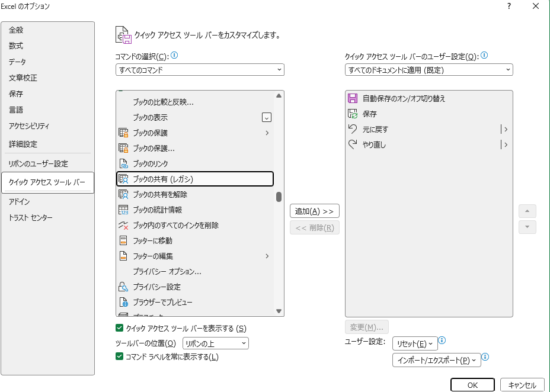The height and width of the screenshot is (392, 550).
Task: Expand the 元に戻す split chevron
Action: pyautogui.click(x=506, y=129)
